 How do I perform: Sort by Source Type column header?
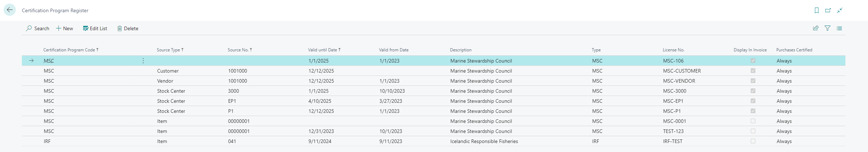[x=168, y=50]
